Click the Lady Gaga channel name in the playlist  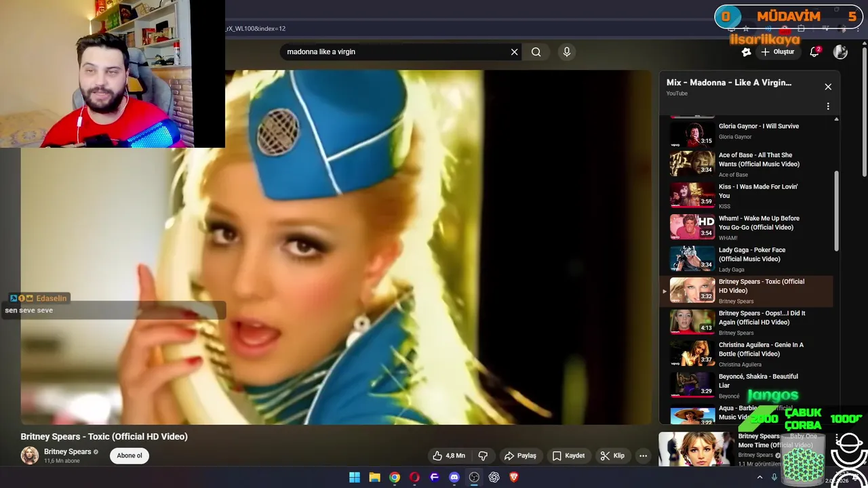click(x=732, y=270)
